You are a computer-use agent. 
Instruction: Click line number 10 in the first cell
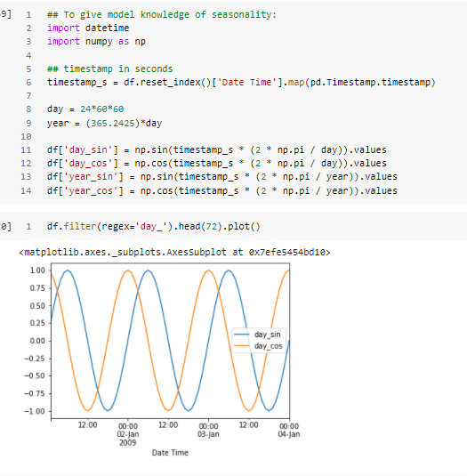coord(26,137)
